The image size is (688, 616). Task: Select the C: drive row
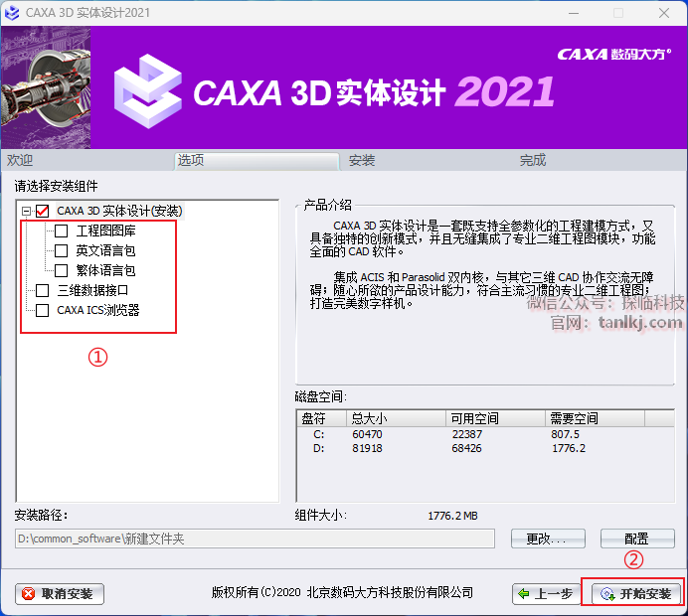point(485,434)
